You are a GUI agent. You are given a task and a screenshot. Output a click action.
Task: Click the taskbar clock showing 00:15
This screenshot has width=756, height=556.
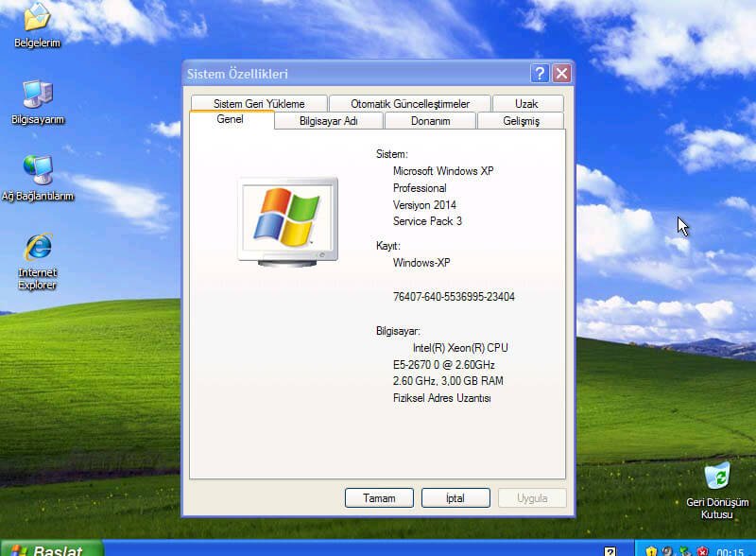tap(730, 551)
